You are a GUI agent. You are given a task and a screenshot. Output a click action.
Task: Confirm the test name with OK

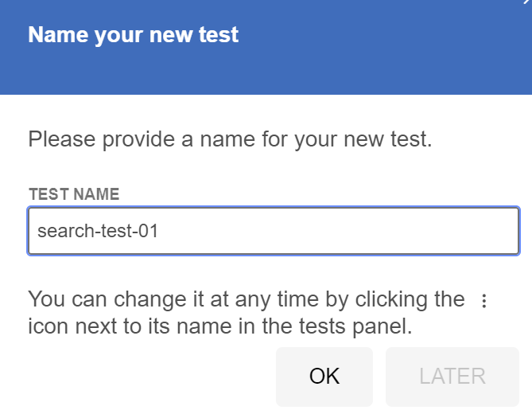point(324,377)
